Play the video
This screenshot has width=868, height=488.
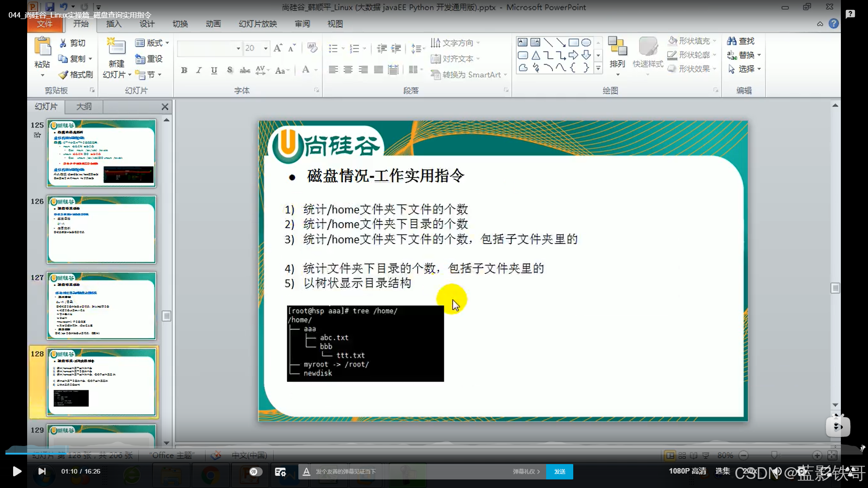coord(17,472)
